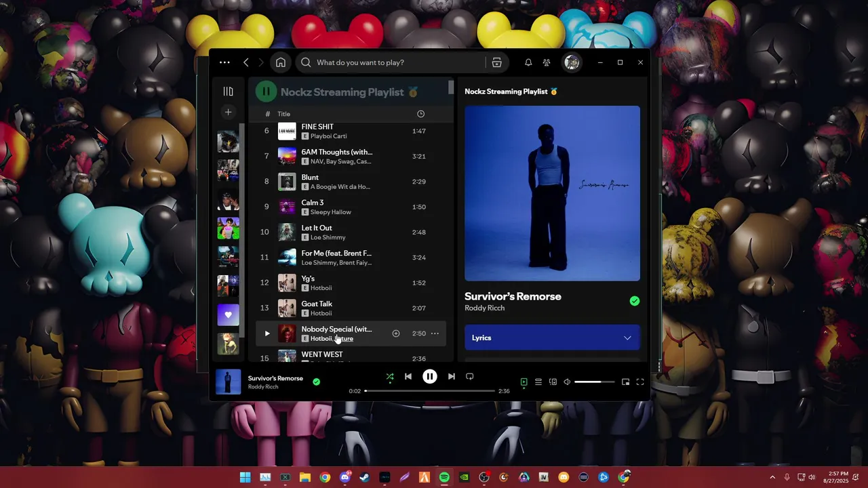Open the What's New notifications bell
This screenshot has width=868, height=488.
coord(528,62)
